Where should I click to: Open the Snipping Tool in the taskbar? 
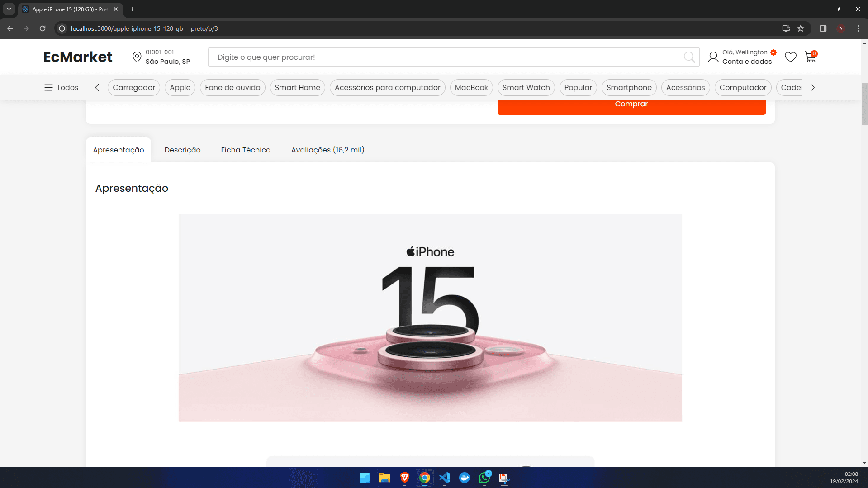point(504,478)
